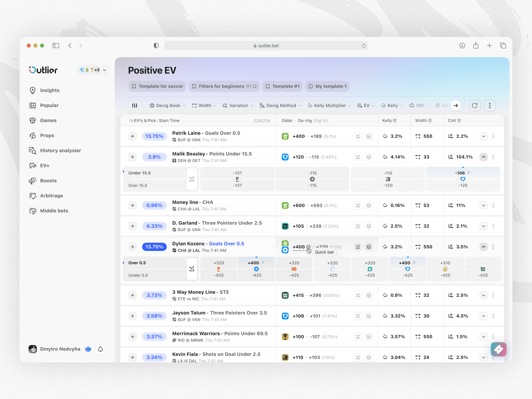The height and width of the screenshot is (399, 532).
Task: Go to History analysier page
Action: [60, 150]
